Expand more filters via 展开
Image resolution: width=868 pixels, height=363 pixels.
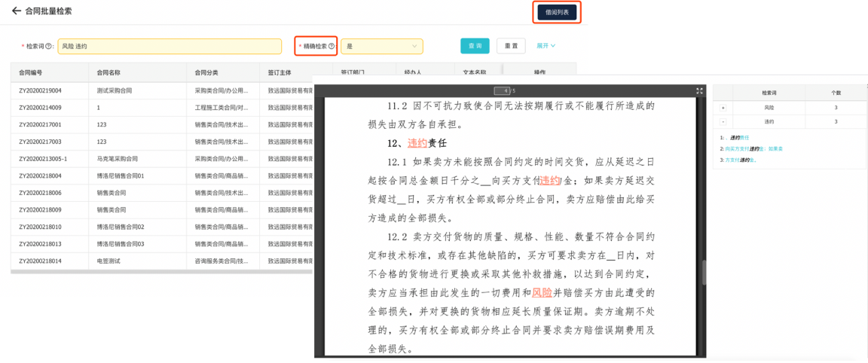546,46
